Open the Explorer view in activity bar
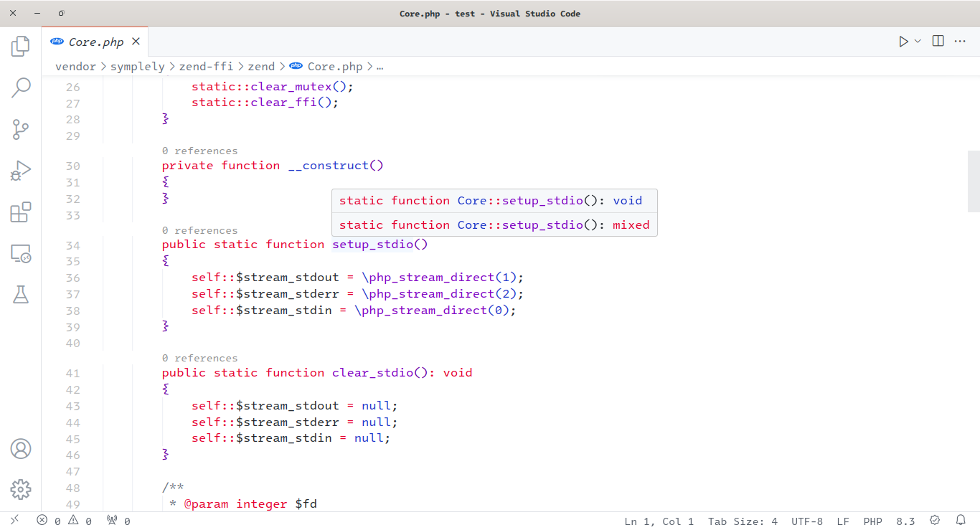This screenshot has height=530, width=980. coord(21,47)
